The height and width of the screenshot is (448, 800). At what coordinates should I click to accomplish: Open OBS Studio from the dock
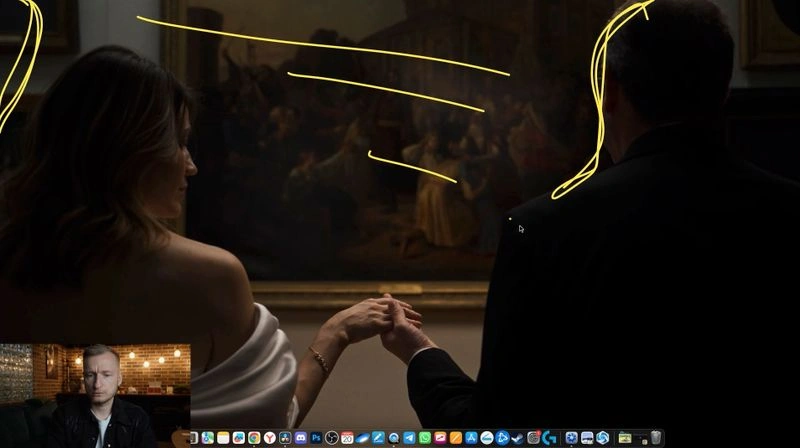[x=332, y=438]
